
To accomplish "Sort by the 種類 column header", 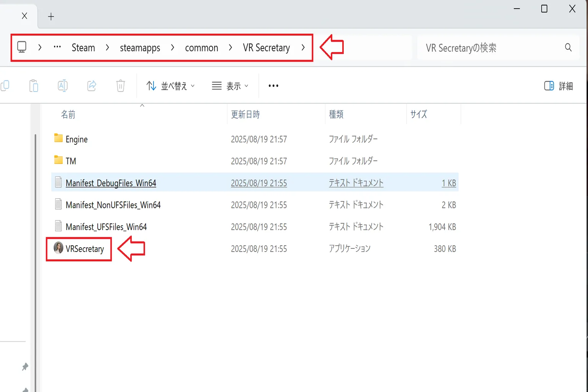I will point(336,114).
